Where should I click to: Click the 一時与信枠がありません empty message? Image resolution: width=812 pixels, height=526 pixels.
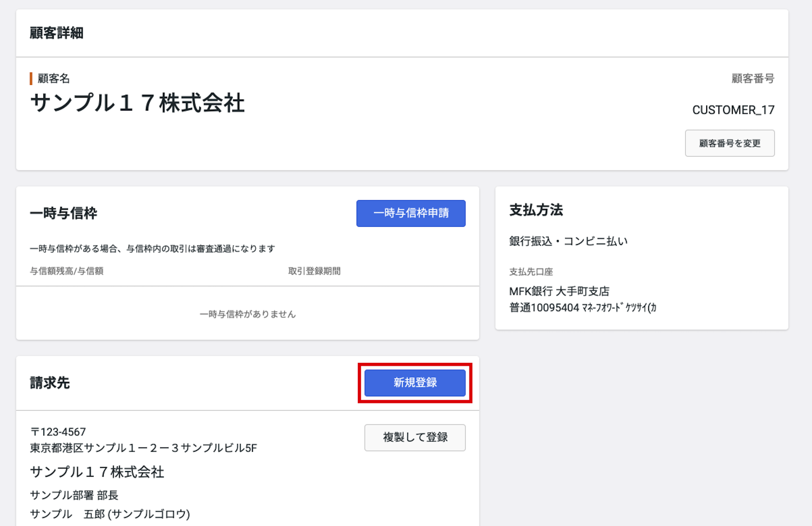click(x=248, y=314)
